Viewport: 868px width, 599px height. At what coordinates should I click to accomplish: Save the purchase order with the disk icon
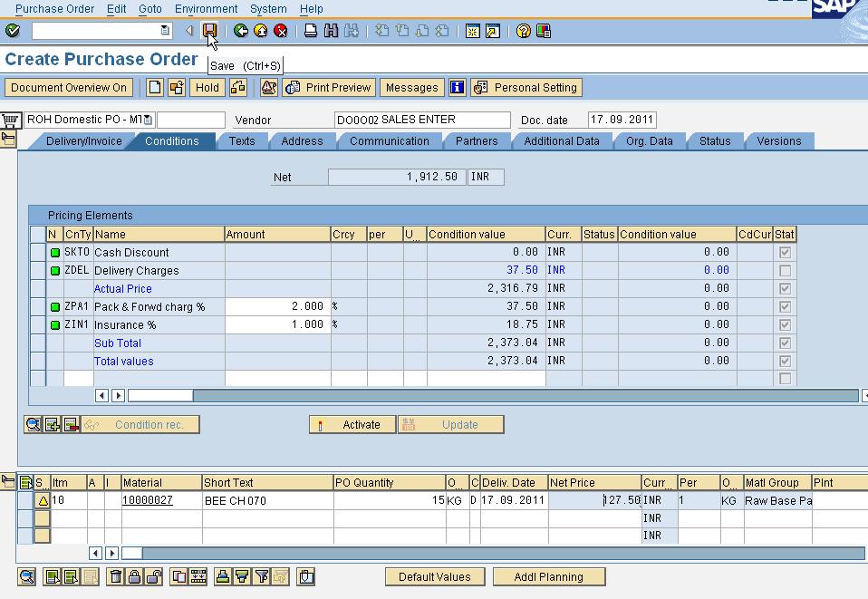click(x=209, y=30)
